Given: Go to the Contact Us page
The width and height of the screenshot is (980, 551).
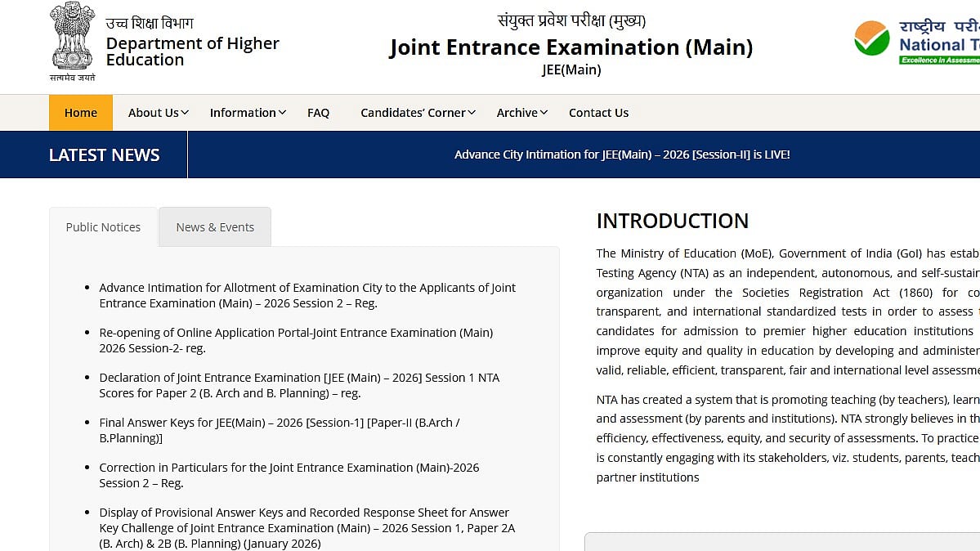Looking at the screenshot, I should click(598, 113).
